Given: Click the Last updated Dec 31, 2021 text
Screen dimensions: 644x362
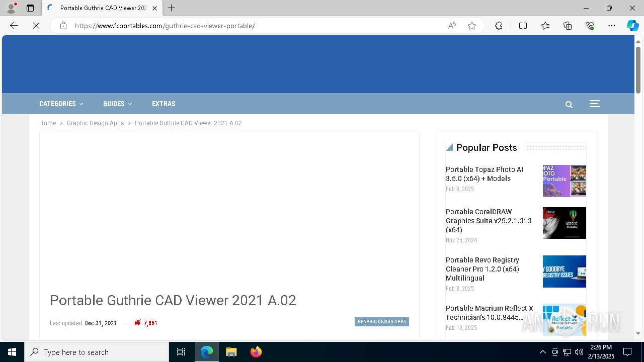Looking at the screenshot, I should click(x=83, y=323).
